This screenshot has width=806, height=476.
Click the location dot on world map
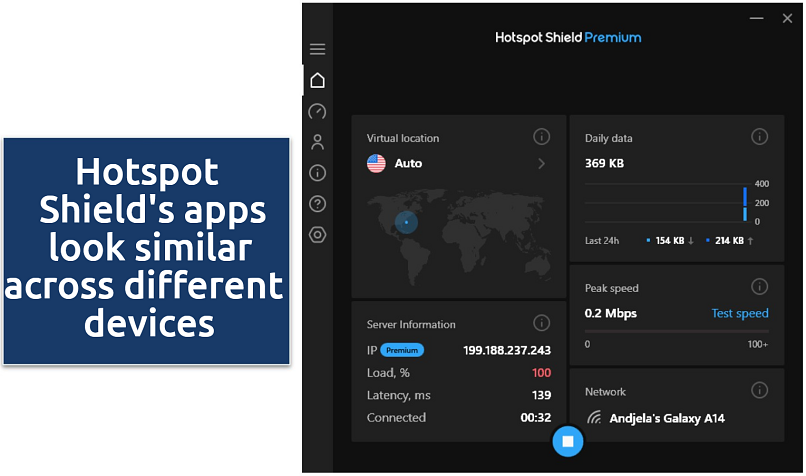click(406, 222)
